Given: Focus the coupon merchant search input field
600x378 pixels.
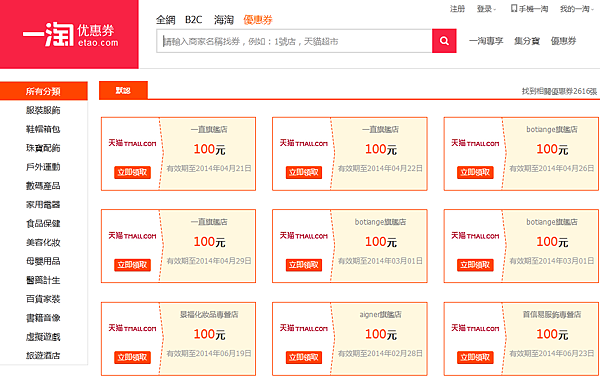Looking at the screenshot, I should pyautogui.click(x=294, y=41).
